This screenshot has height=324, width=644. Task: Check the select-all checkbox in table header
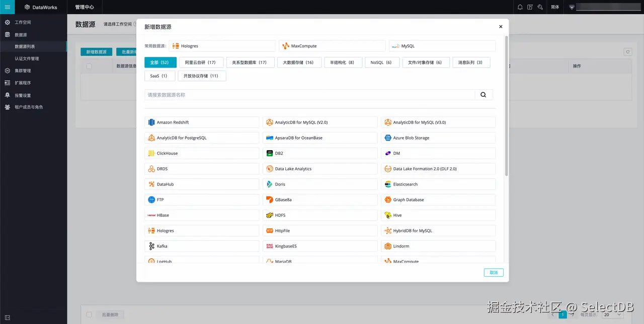pyautogui.click(x=90, y=67)
